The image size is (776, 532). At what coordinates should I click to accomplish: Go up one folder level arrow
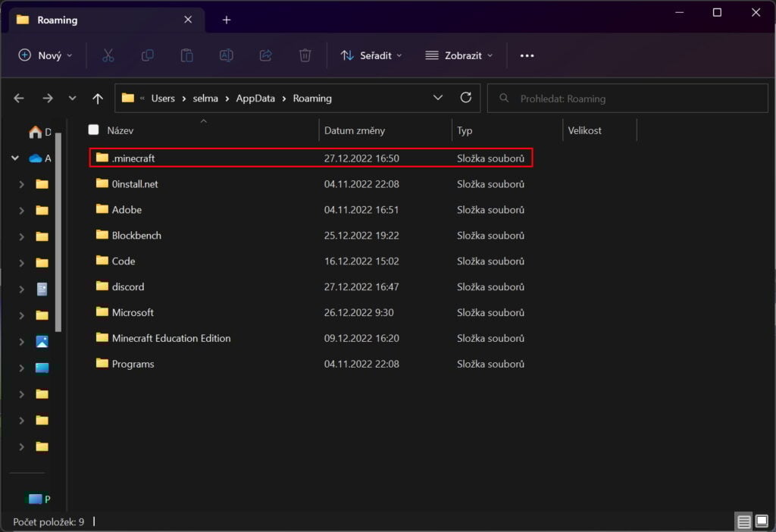pos(97,99)
